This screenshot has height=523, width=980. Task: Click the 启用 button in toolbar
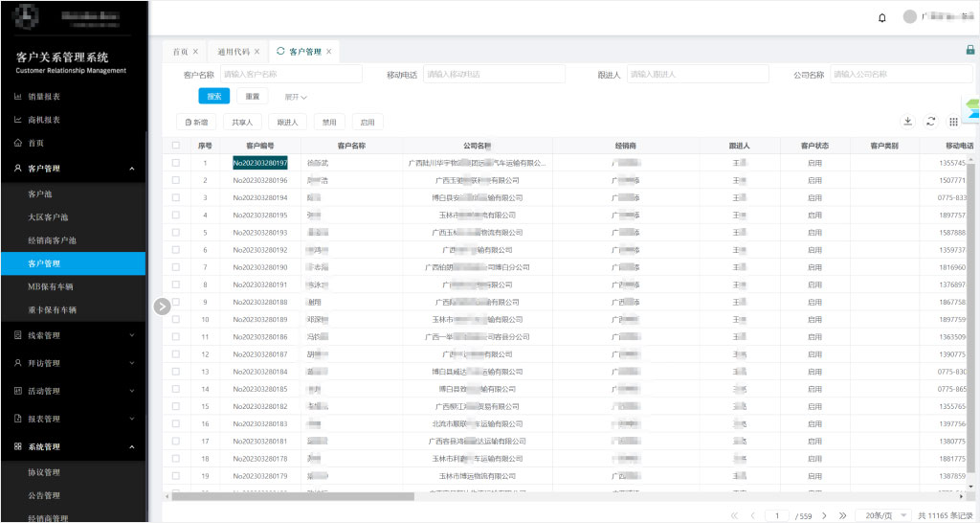(367, 122)
